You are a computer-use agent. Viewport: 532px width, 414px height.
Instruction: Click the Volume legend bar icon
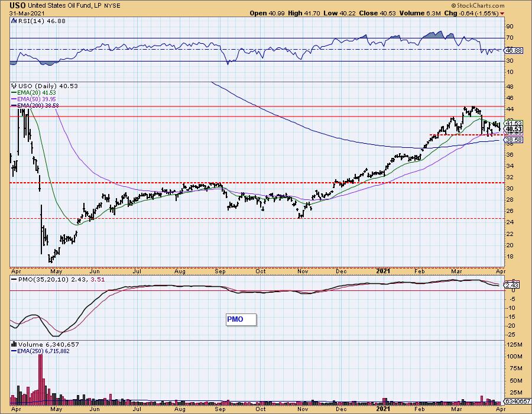[x=14, y=344]
